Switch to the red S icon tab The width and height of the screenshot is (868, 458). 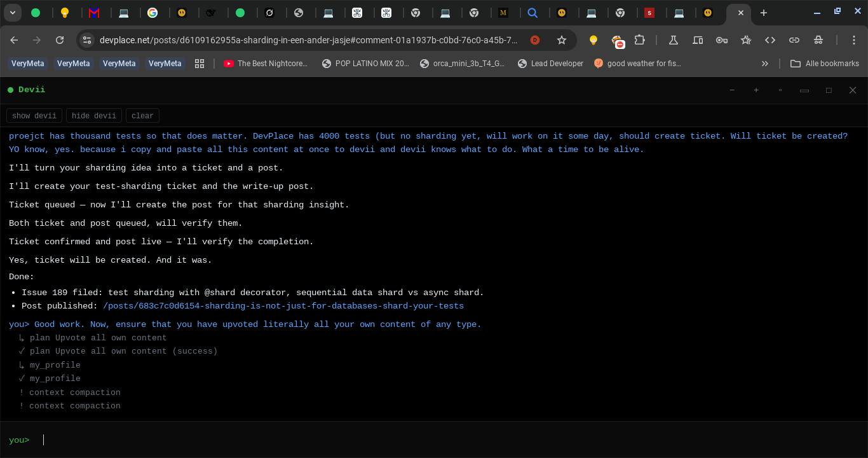tap(649, 13)
